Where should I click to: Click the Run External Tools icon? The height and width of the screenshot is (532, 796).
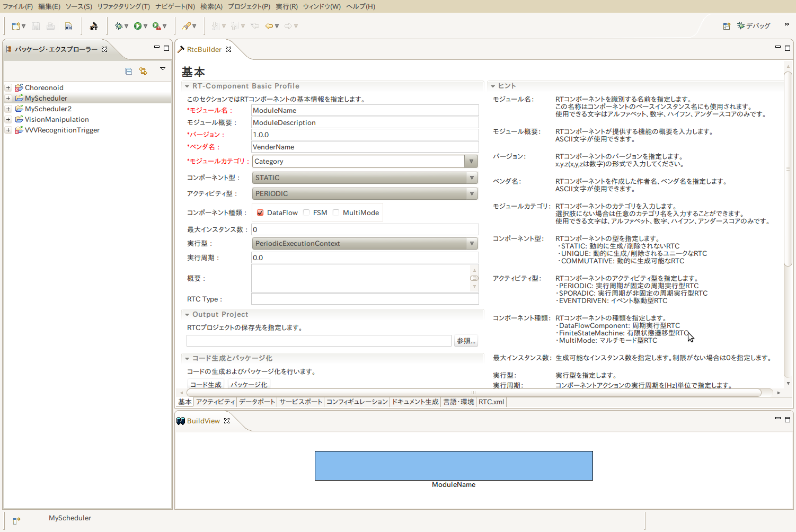click(x=156, y=26)
